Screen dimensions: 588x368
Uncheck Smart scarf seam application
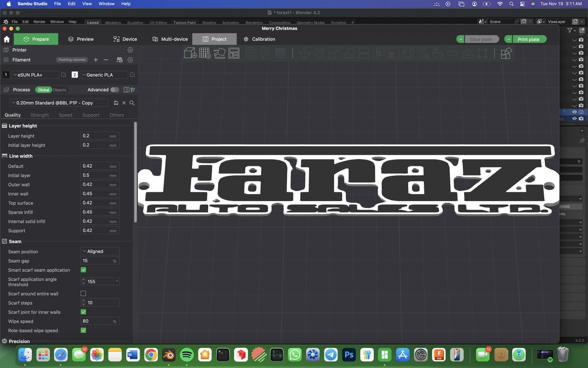pos(83,270)
